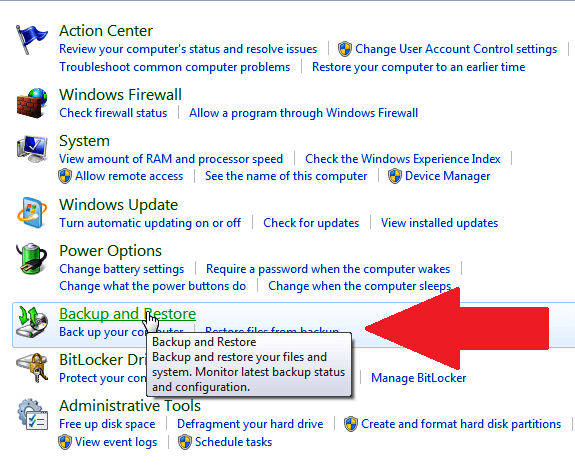Click Check firewall status link
575x471 pixels.
point(113,113)
